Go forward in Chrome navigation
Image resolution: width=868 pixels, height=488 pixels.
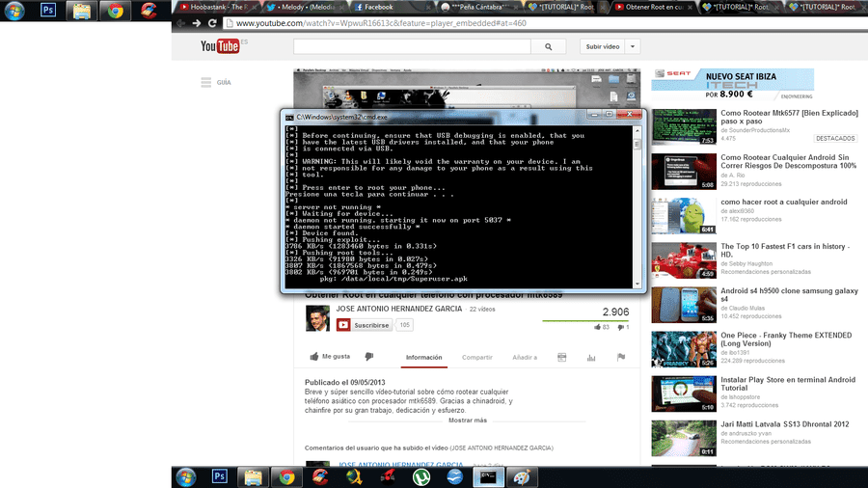click(x=197, y=23)
